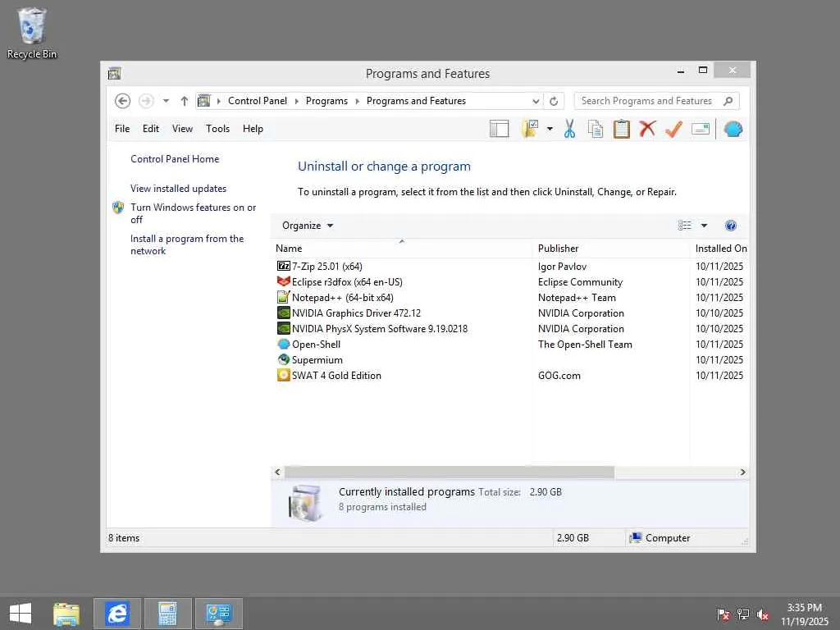The width and height of the screenshot is (840, 630).
Task: Click the Refresh button in address bar
Action: click(x=554, y=101)
